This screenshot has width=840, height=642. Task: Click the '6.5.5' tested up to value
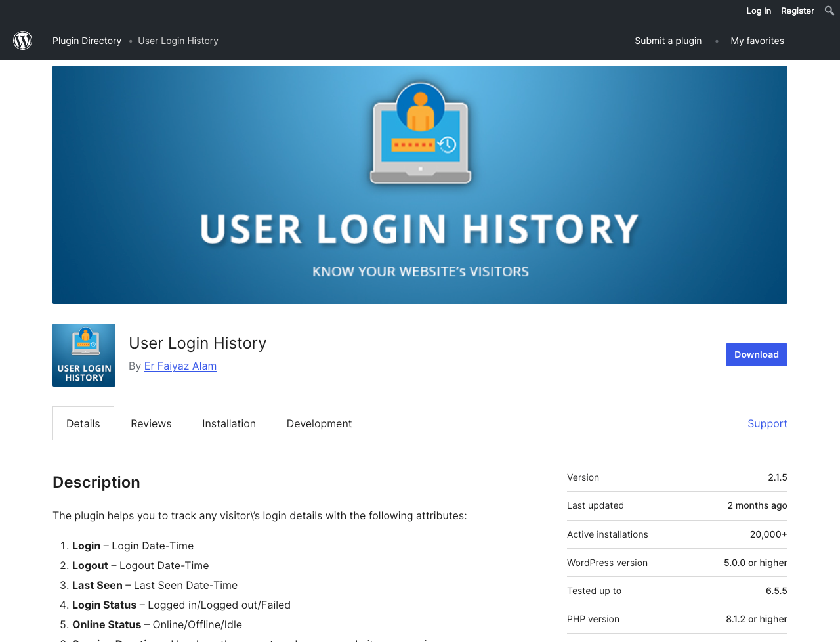[776, 591]
